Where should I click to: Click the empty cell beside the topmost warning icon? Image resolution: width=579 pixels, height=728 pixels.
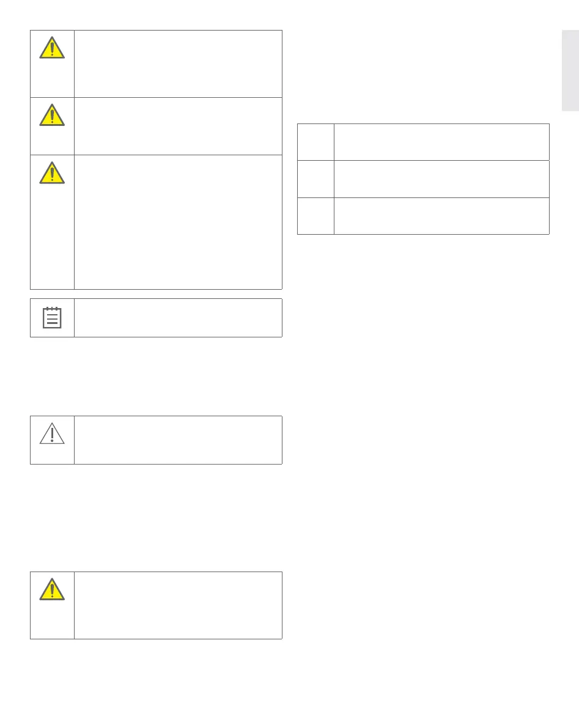(178, 64)
